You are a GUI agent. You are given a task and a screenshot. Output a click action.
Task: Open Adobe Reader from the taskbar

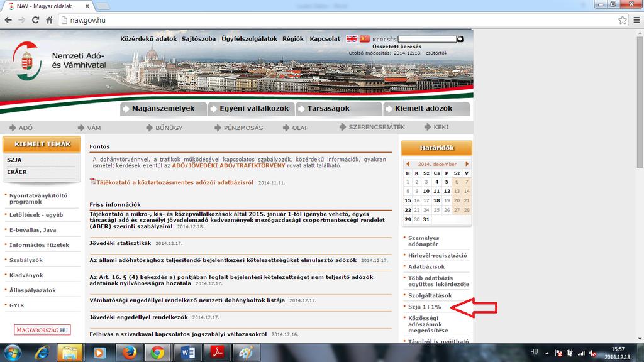click(x=217, y=353)
